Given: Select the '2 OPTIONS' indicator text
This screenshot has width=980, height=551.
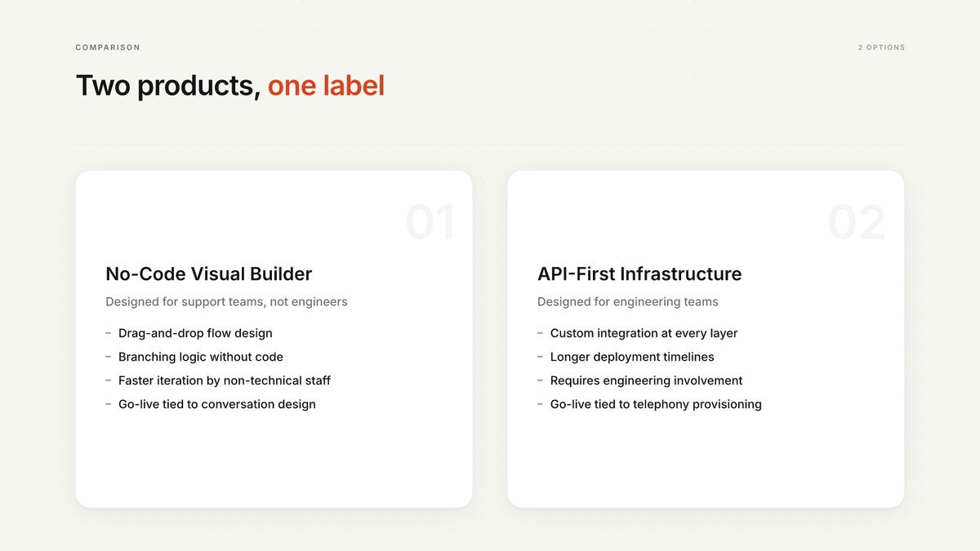Looking at the screenshot, I should tap(881, 47).
